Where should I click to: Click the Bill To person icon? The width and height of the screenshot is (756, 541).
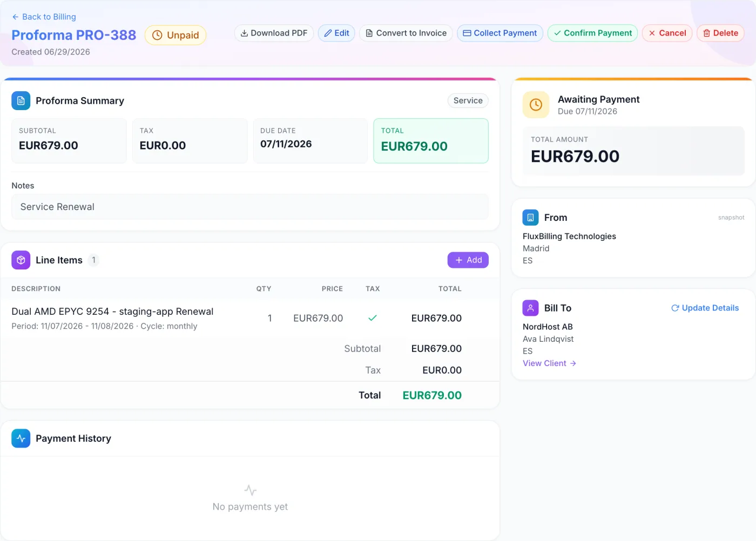point(531,308)
